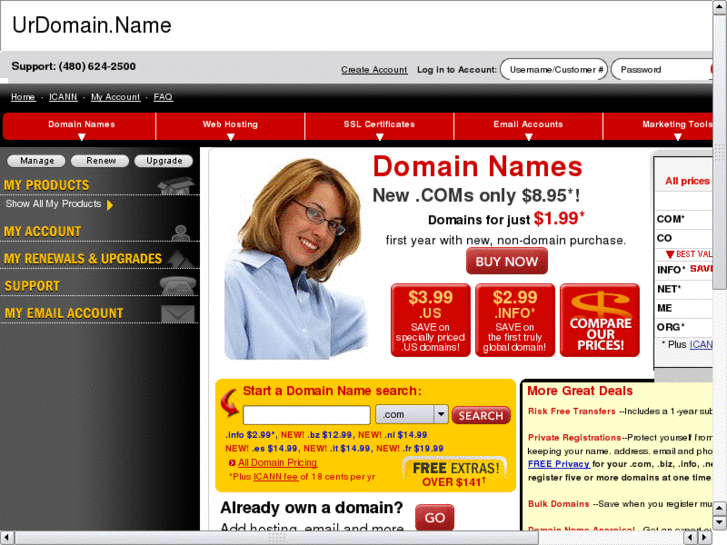The height and width of the screenshot is (545, 727).
Task: Open My Account in the top navigation
Action: tap(115, 97)
